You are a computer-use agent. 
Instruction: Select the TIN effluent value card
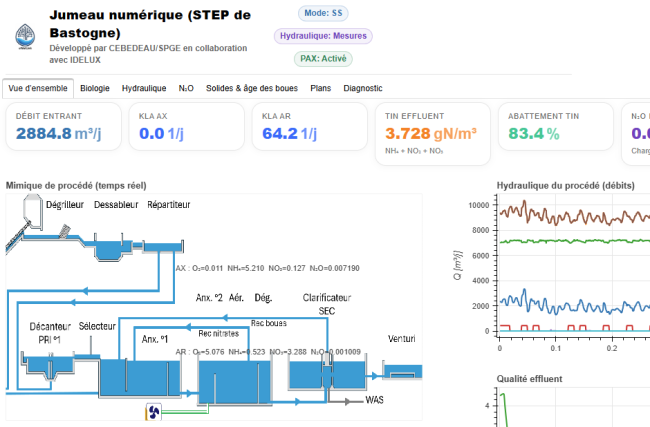[432, 132]
